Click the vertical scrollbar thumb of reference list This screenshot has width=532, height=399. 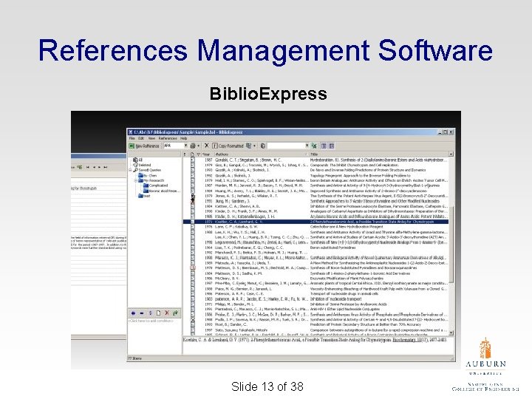pyautogui.click(x=451, y=244)
